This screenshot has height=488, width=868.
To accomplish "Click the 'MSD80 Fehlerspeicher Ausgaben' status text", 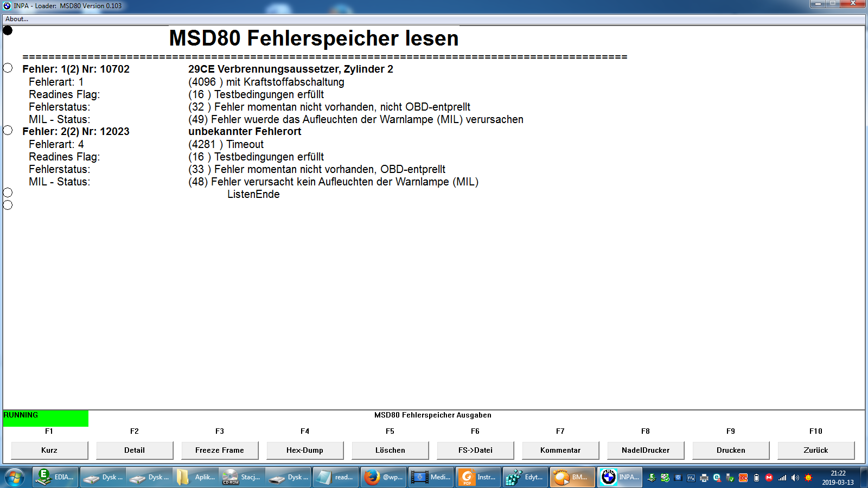I will click(433, 415).
